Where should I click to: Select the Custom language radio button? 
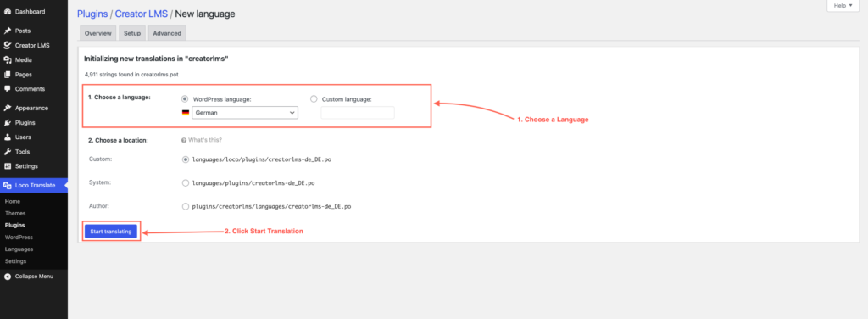click(314, 99)
